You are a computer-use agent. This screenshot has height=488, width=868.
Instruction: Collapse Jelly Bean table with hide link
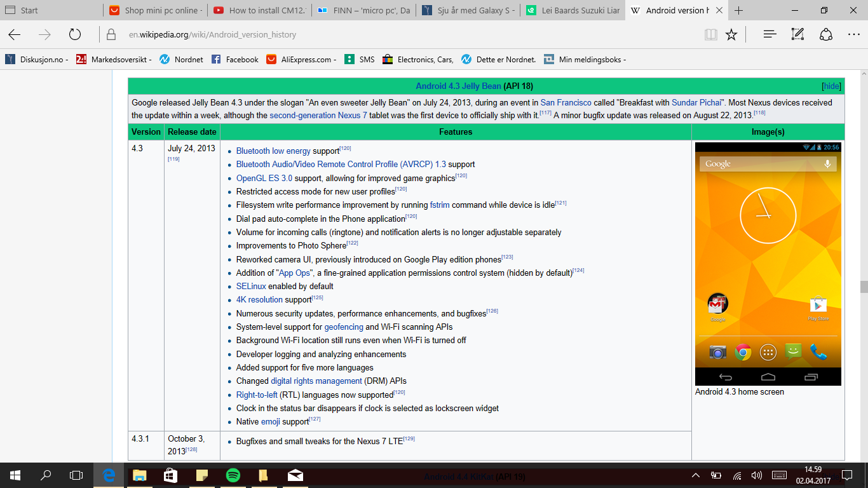831,86
